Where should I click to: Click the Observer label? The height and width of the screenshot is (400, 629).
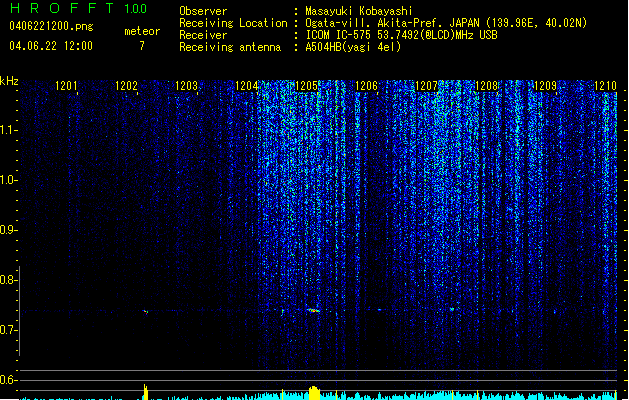pos(203,11)
